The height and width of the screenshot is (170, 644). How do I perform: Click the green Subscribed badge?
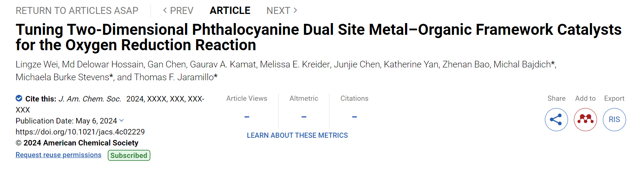coord(129,155)
